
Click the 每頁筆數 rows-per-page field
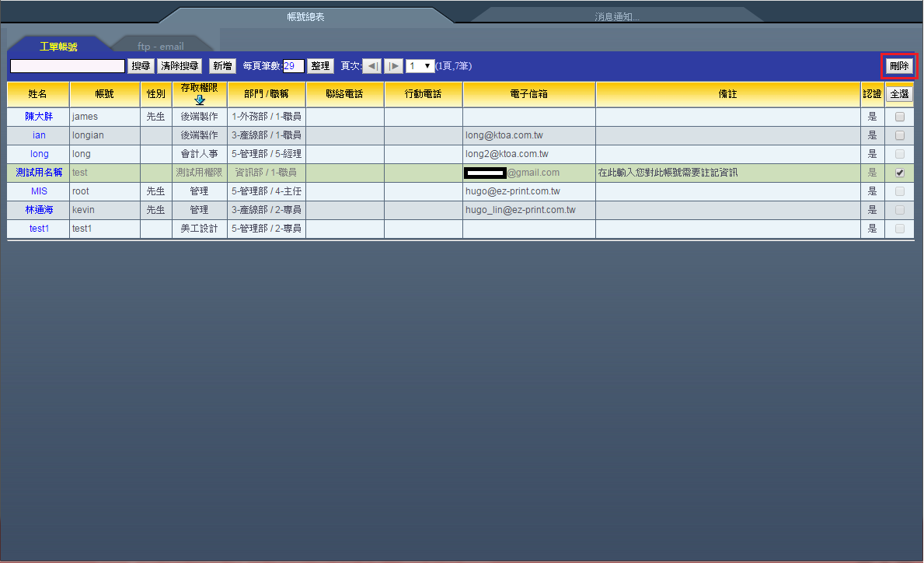293,66
